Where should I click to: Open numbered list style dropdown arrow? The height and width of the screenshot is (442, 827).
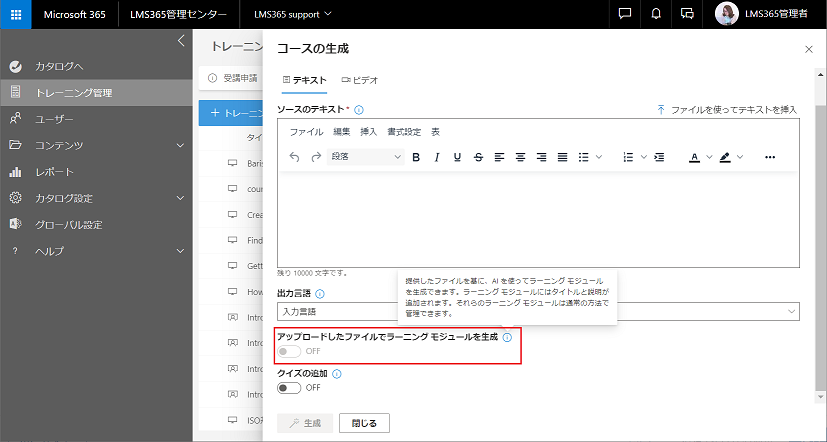pyautogui.click(x=643, y=157)
